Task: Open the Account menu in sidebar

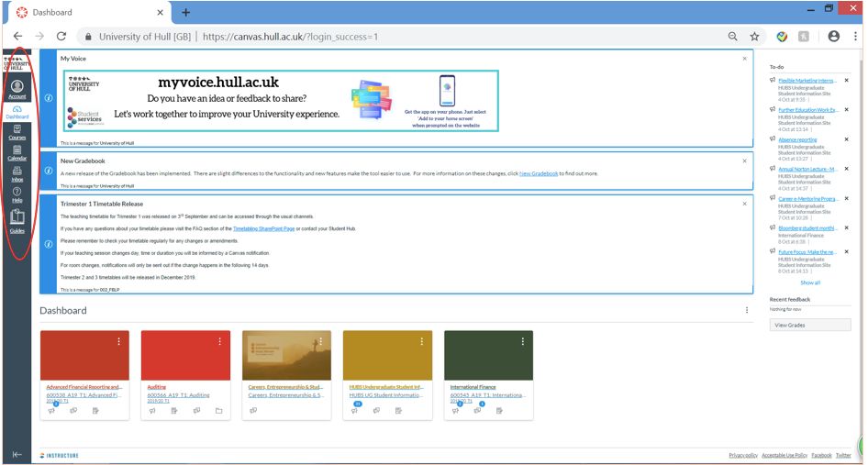Action: tap(17, 89)
